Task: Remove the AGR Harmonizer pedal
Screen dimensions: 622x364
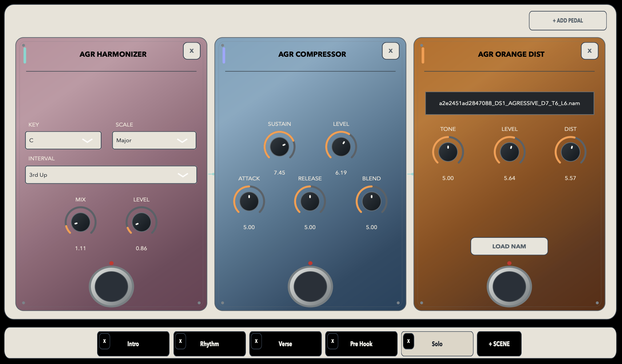Action: tap(192, 51)
